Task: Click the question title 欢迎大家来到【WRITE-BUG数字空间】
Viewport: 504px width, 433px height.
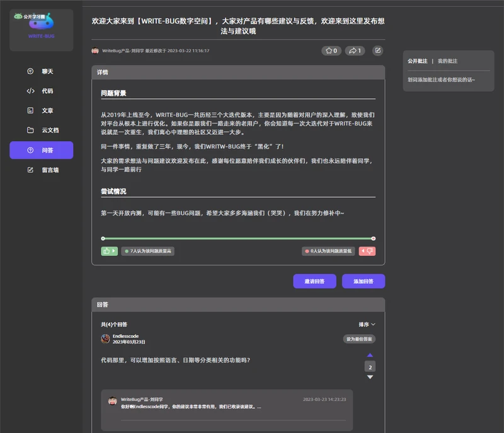Action: (x=238, y=26)
